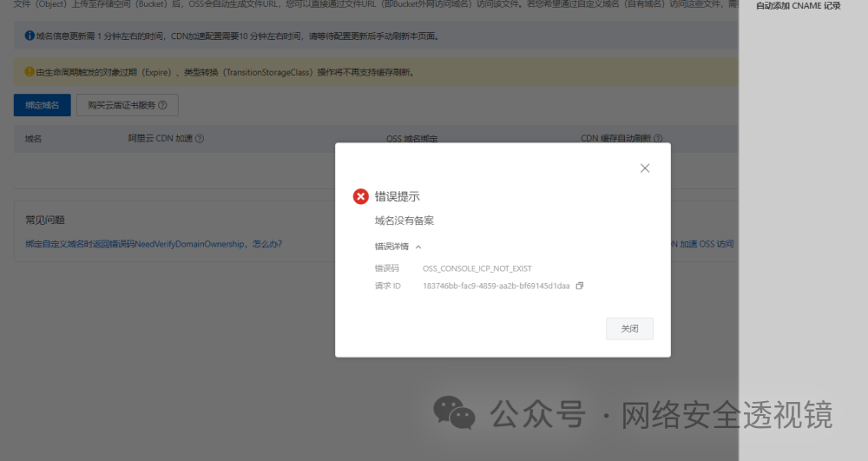Select the error code OSS_CONSOLE_ICP_NOT_EXIST text

click(x=477, y=268)
